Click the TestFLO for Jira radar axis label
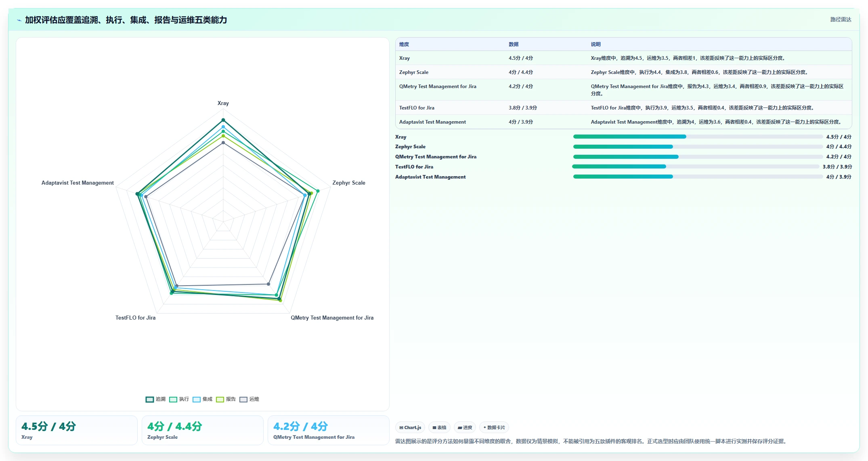The height and width of the screenshot is (461, 868). (x=136, y=318)
